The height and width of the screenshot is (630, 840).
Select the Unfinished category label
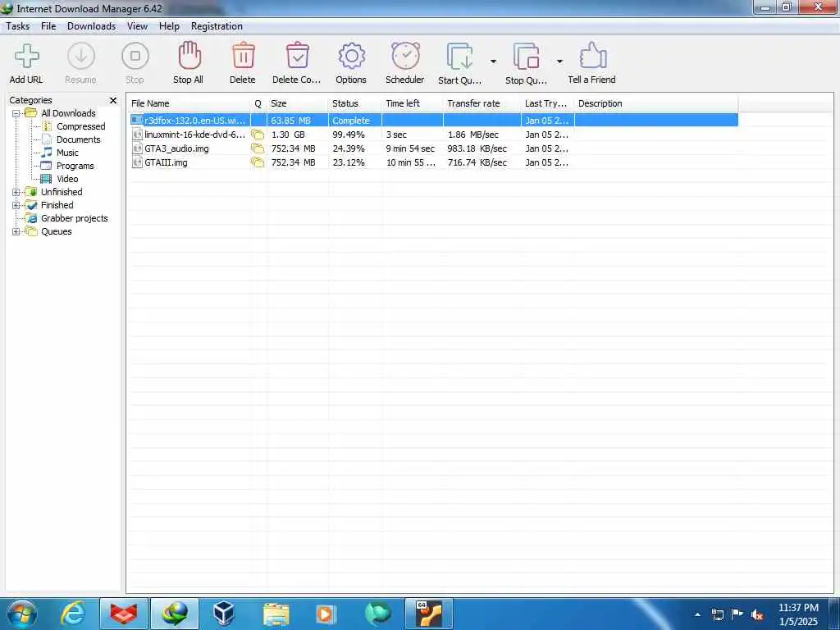coord(62,192)
